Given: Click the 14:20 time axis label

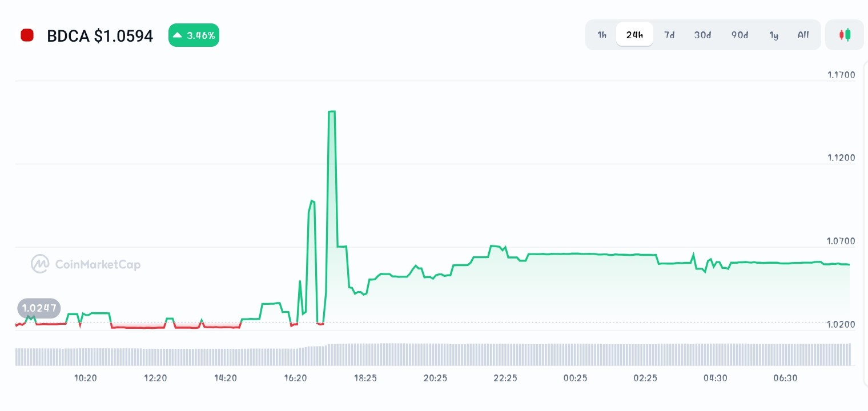Looking at the screenshot, I should (x=226, y=378).
